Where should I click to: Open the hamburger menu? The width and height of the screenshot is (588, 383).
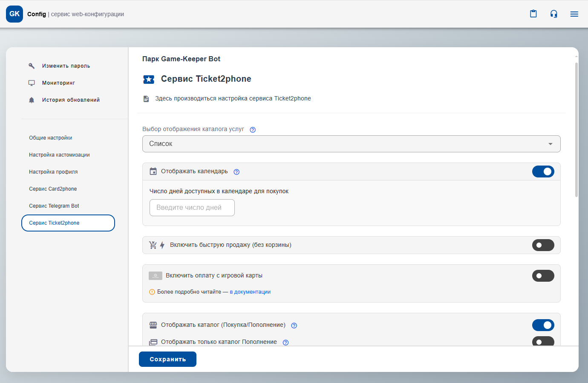[574, 14]
